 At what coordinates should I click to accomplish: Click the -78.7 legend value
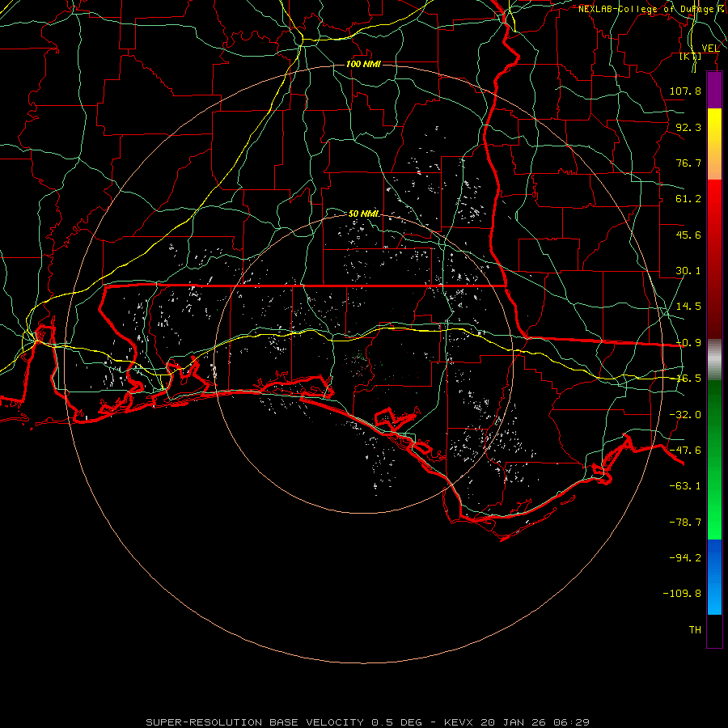[685, 523]
